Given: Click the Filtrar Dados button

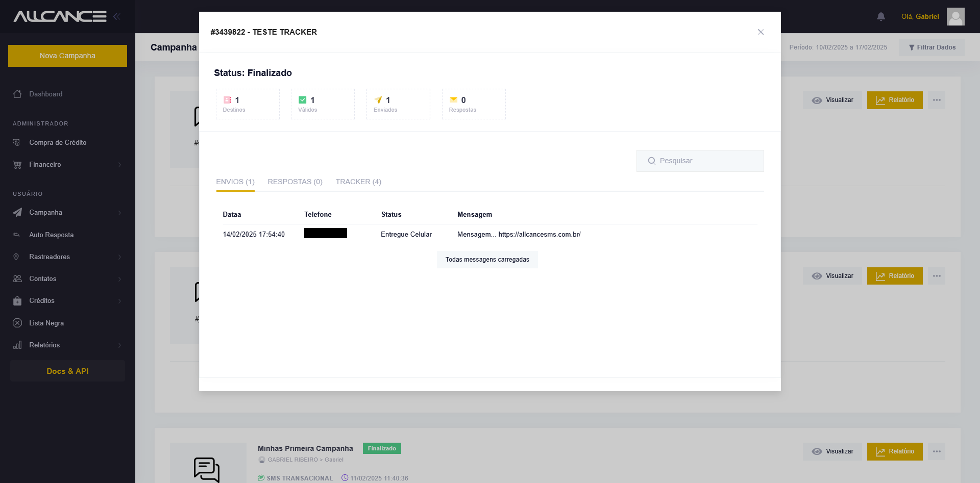Looking at the screenshot, I should click(x=932, y=47).
